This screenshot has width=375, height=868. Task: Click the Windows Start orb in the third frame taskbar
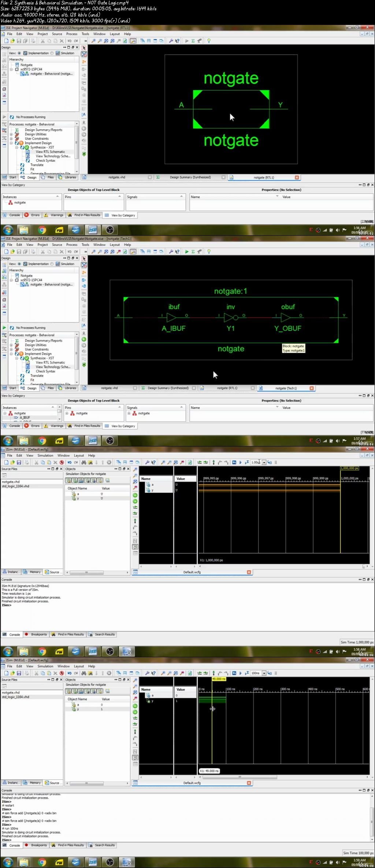tap(8, 651)
